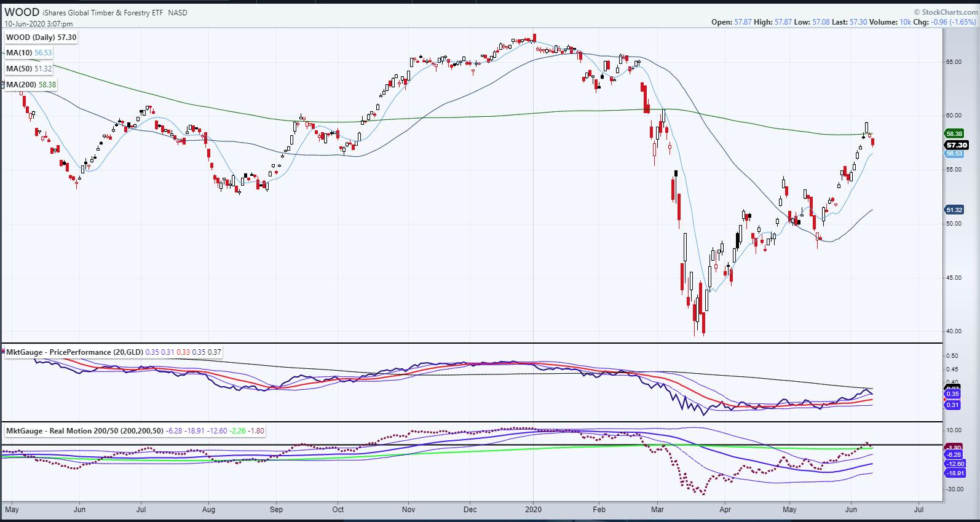The width and height of the screenshot is (980, 522).
Task: Click the MA(200) 58.38 legend entry
Action: click(x=32, y=84)
